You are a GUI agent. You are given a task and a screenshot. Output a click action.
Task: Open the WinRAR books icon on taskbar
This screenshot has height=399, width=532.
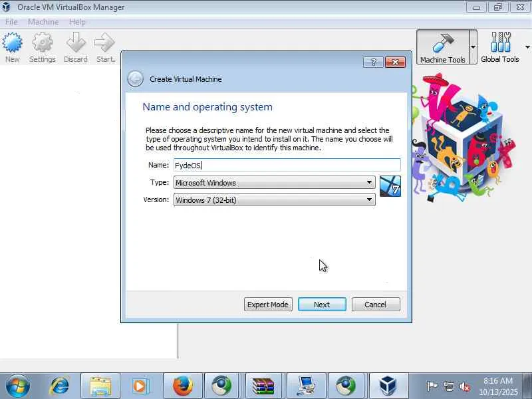click(x=263, y=386)
